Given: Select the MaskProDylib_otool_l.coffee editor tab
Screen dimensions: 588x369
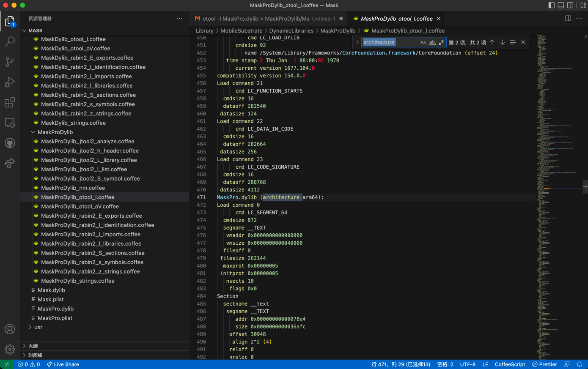Looking at the screenshot, I should coord(396,19).
